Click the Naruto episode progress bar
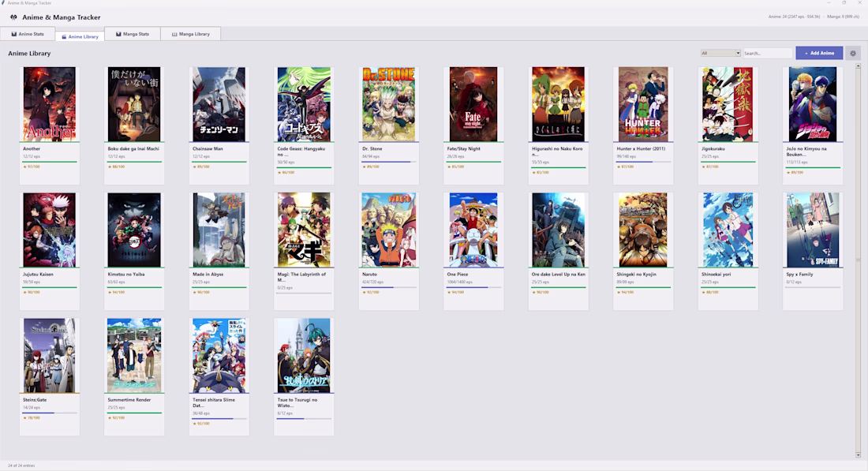868x471 pixels. click(x=388, y=287)
